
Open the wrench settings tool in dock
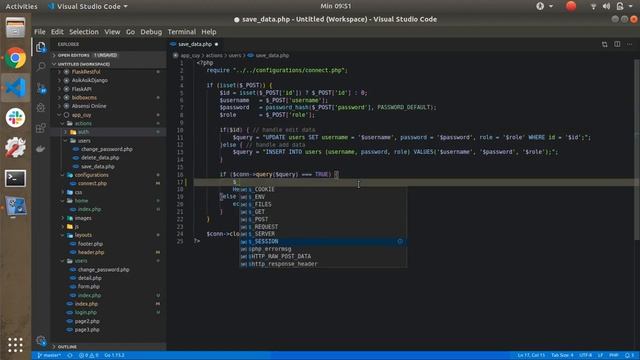[16, 147]
